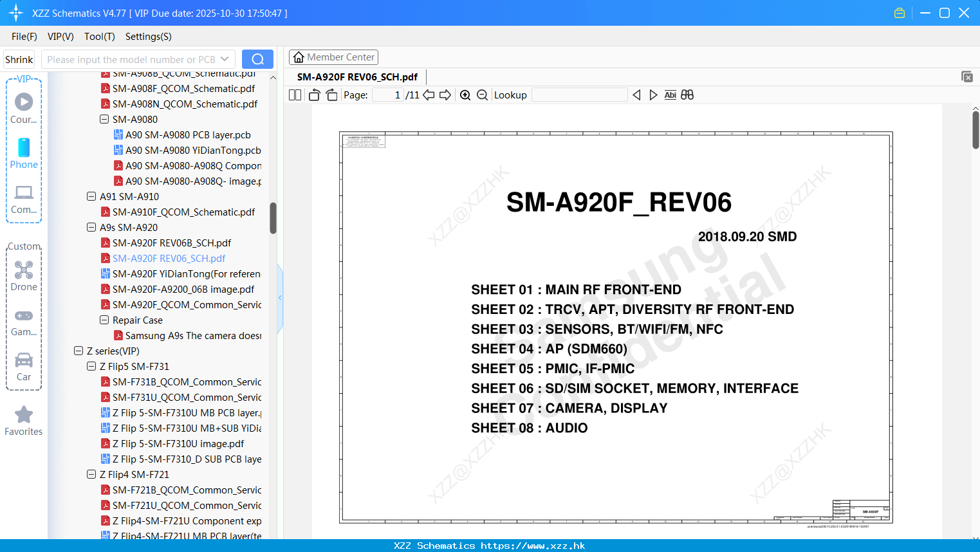Click the file tree scroll-up arrow

point(273,77)
